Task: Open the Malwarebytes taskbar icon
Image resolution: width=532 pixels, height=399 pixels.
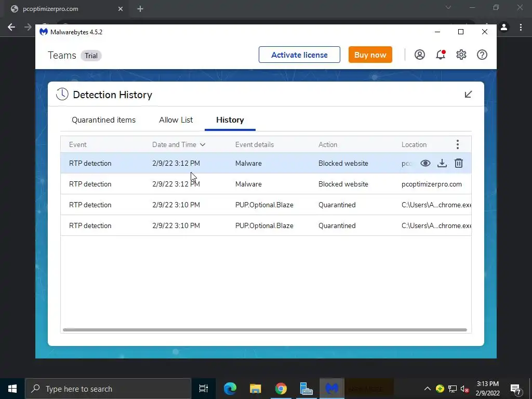Action: [x=332, y=389]
